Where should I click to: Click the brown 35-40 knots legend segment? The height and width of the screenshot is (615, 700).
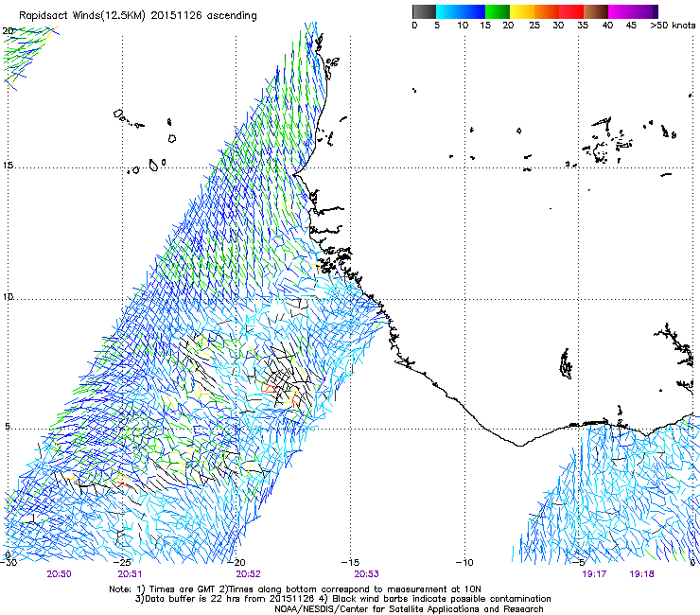pos(596,11)
